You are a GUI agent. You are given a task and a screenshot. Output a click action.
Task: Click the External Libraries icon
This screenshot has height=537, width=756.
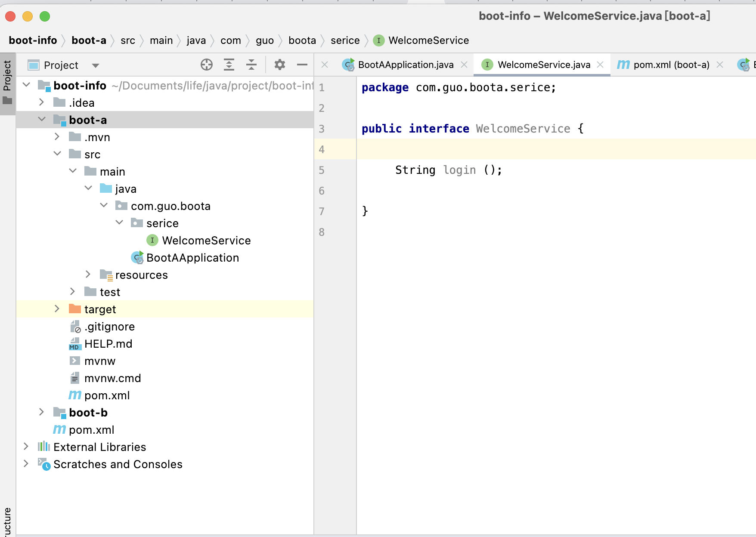coord(43,447)
